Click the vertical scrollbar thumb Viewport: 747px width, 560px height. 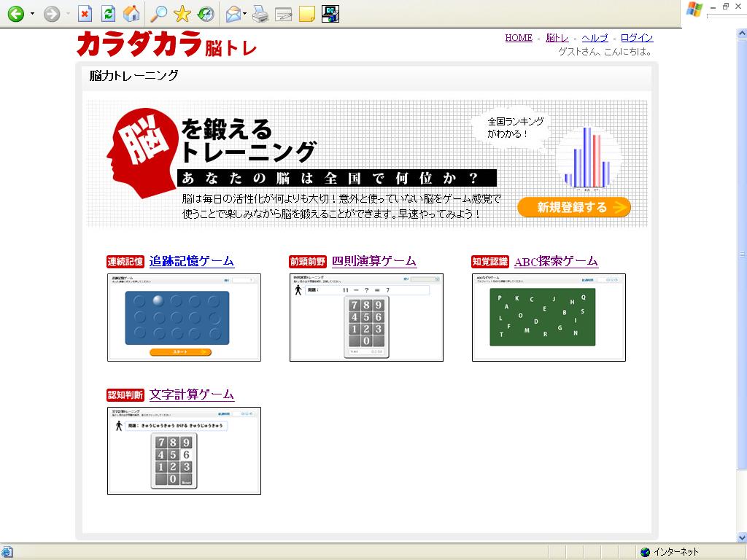pos(742,254)
